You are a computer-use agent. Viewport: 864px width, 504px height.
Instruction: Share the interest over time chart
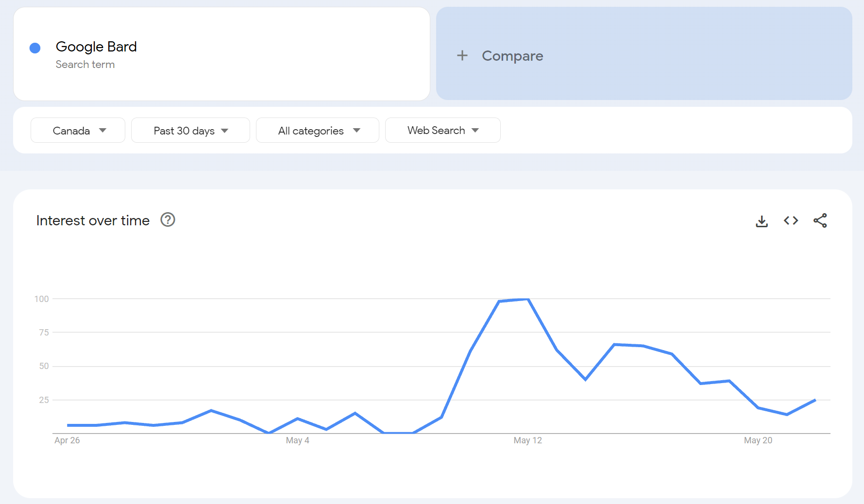click(x=820, y=220)
